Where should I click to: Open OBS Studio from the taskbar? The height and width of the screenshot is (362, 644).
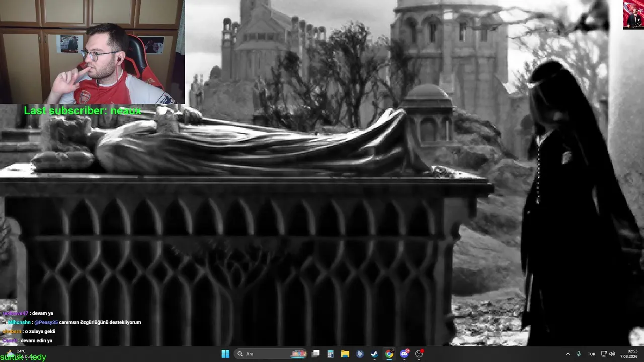pos(419,354)
